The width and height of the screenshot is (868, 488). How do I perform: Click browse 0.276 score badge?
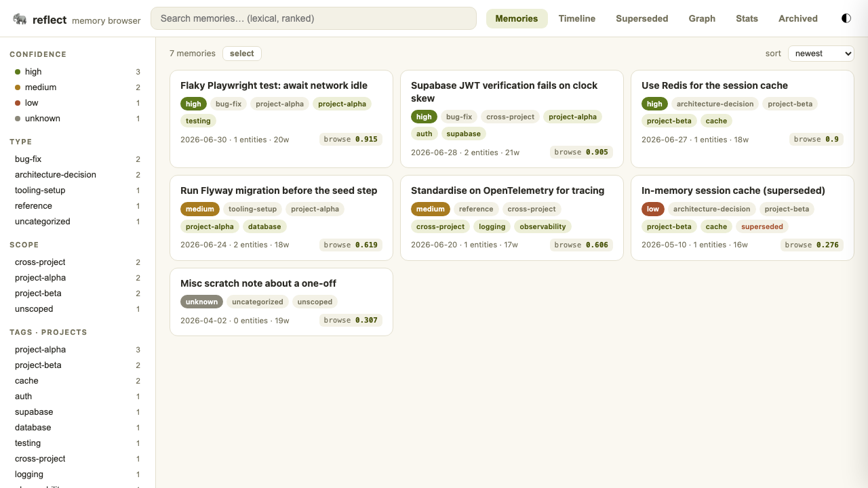812,245
